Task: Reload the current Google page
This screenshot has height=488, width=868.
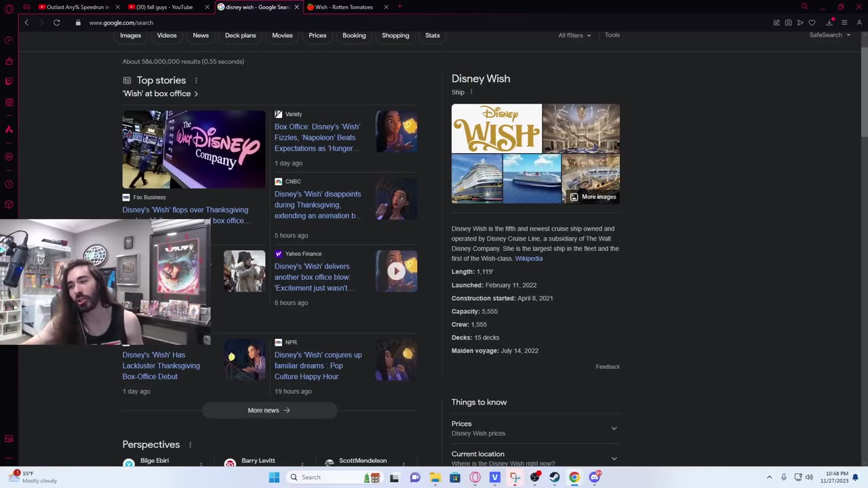Action: (x=57, y=22)
